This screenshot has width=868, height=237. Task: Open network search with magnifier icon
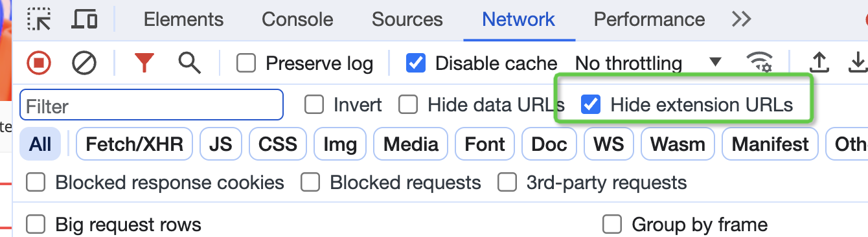point(189,63)
